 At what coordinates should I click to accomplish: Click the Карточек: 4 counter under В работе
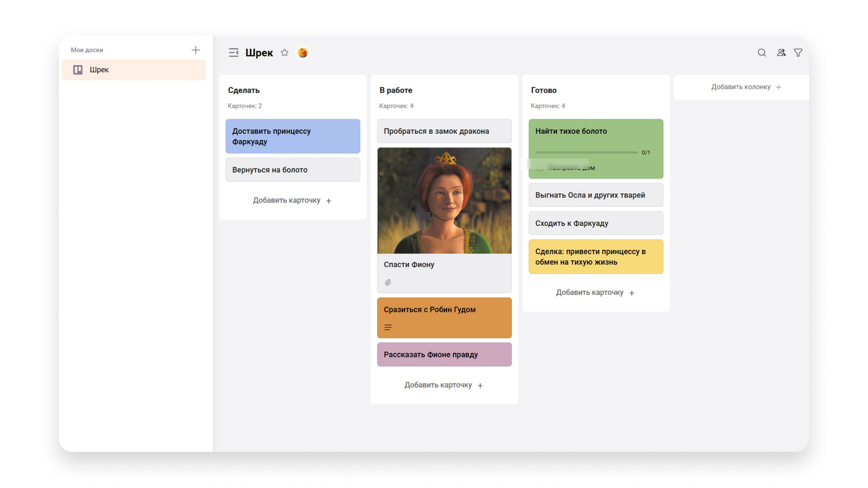click(396, 106)
